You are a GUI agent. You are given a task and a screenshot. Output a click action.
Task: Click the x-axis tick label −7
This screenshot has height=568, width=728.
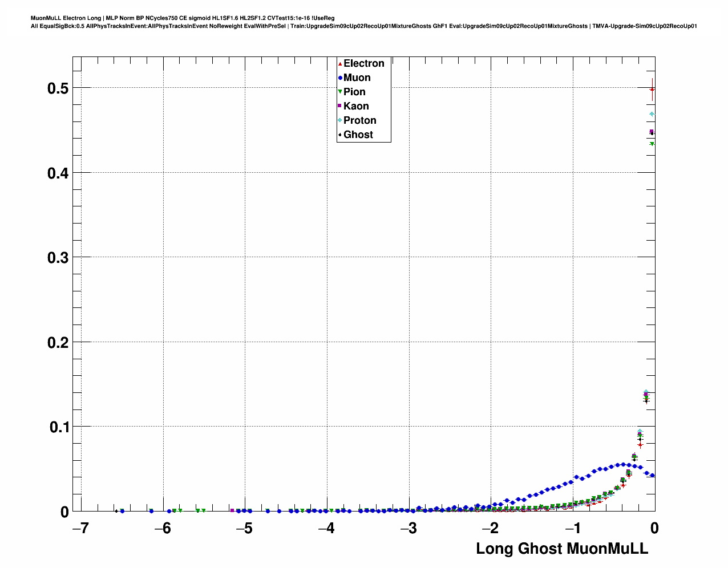[80, 529]
